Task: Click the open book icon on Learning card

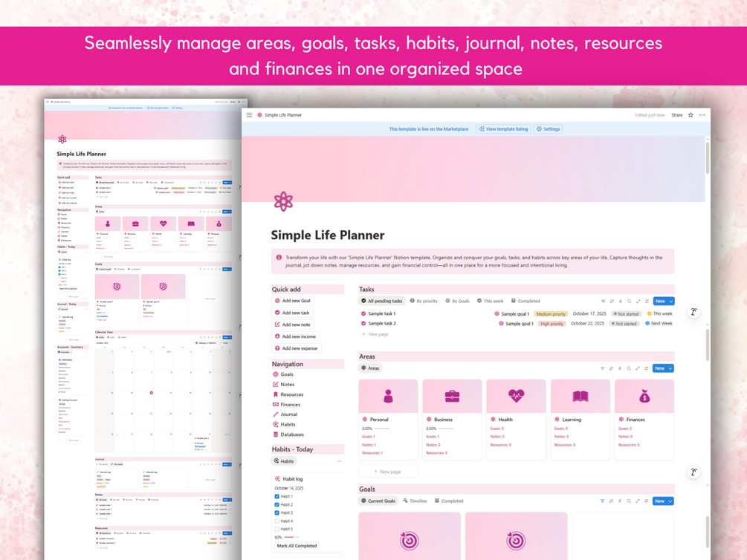Action: [581, 396]
